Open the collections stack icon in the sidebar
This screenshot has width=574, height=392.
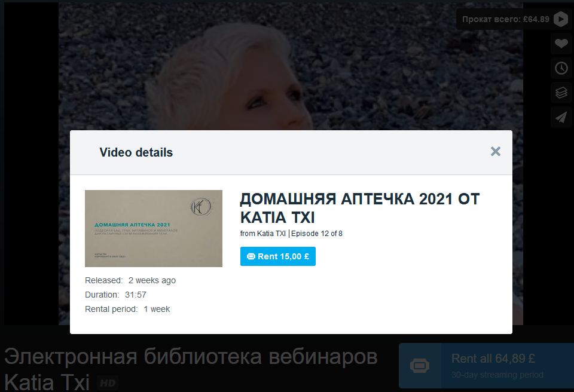click(561, 93)
